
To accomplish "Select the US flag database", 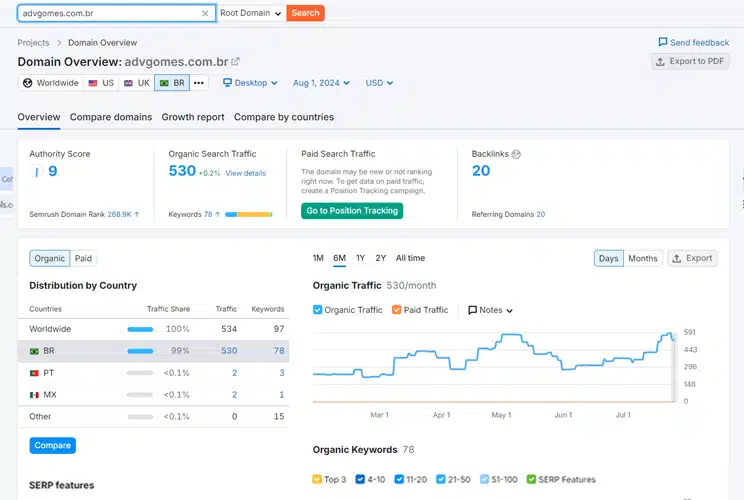I will [x=93, y=83].
